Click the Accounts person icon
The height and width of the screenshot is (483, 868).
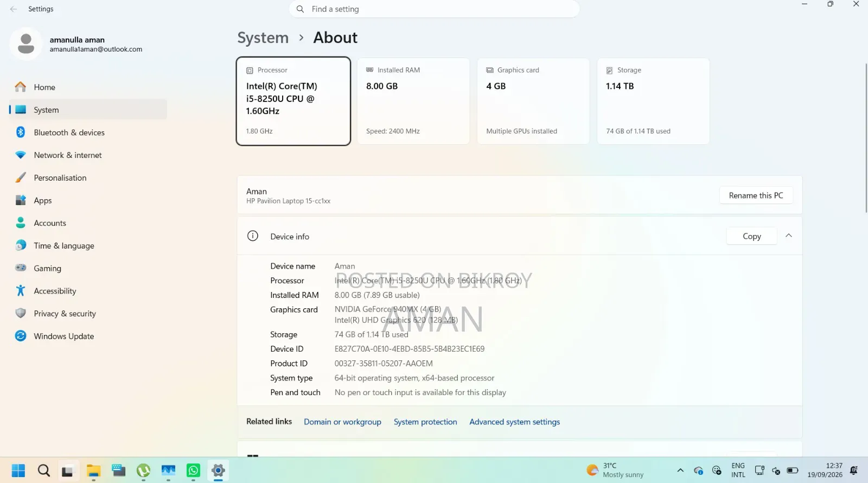point(21,223)
